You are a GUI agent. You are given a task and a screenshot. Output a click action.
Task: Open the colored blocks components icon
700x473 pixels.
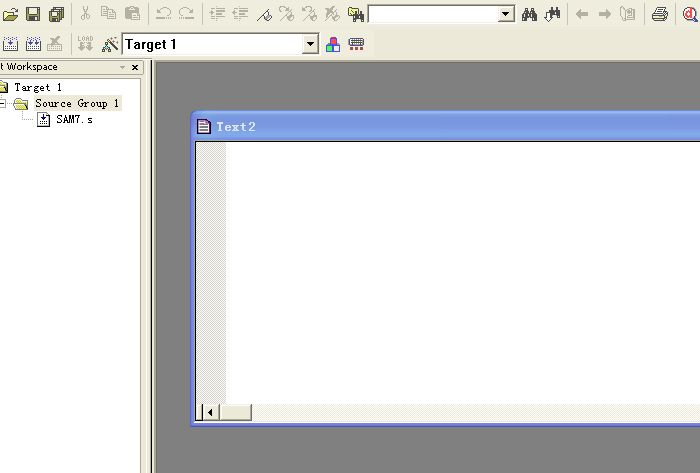click(333, 44)
